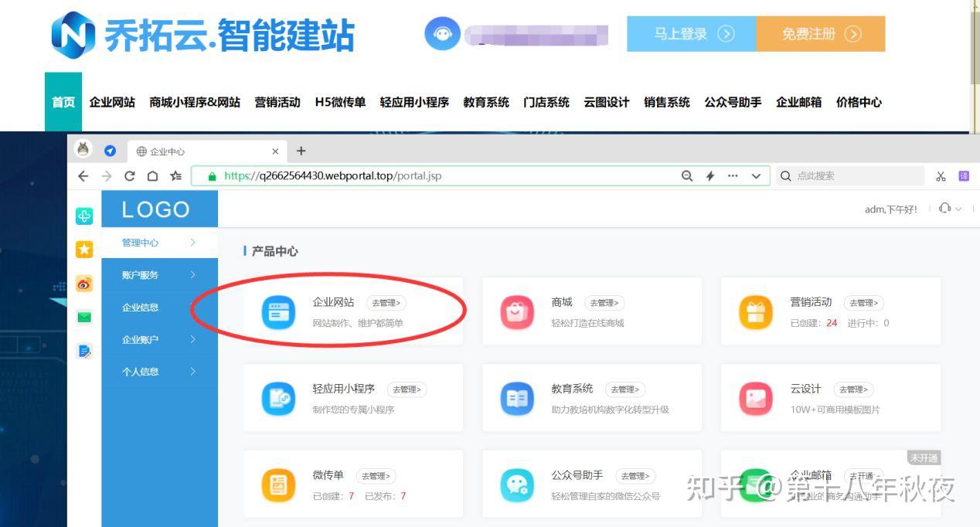This screenshot has height=527, width=980.
Task: Open the headset support dropdown
Action: pos(950,209)
